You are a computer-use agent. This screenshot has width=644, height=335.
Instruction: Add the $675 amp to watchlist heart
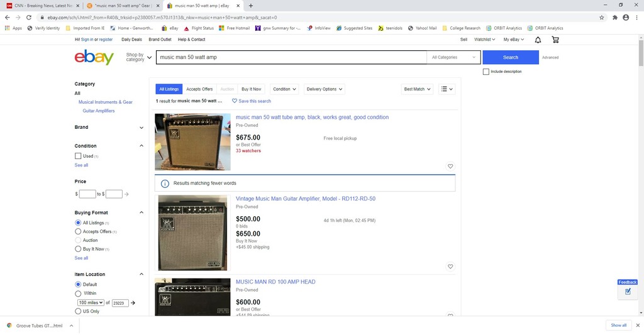click(450, 167)
